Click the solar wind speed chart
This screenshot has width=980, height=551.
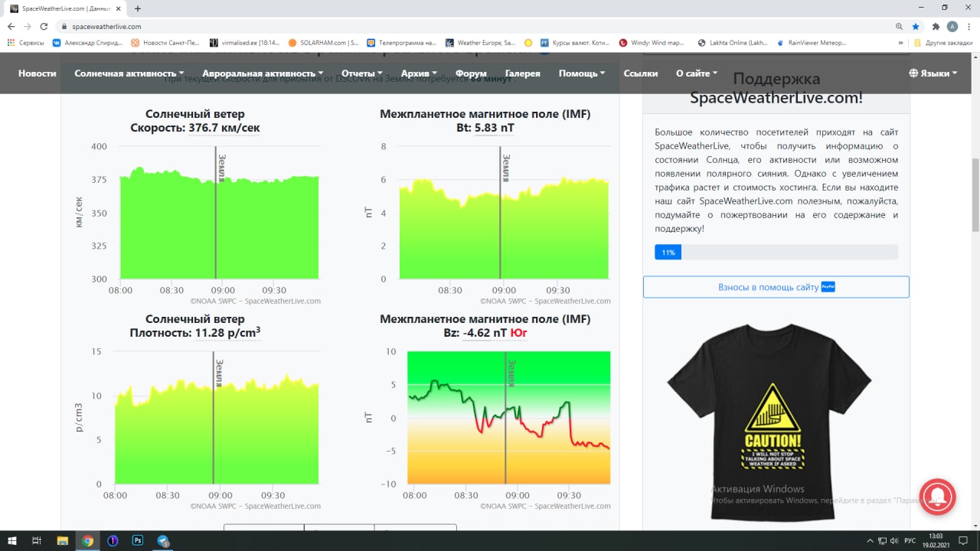tap(220, 212)
